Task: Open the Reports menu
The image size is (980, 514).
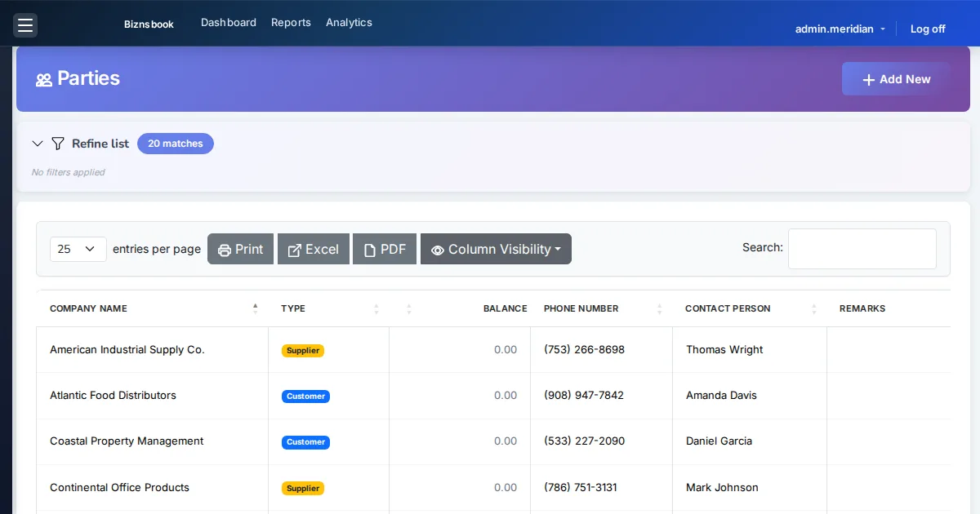Action: coord(291,23)
